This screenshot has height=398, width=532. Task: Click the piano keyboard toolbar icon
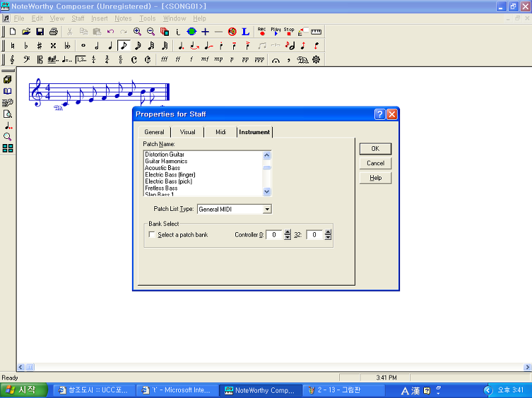316,32
